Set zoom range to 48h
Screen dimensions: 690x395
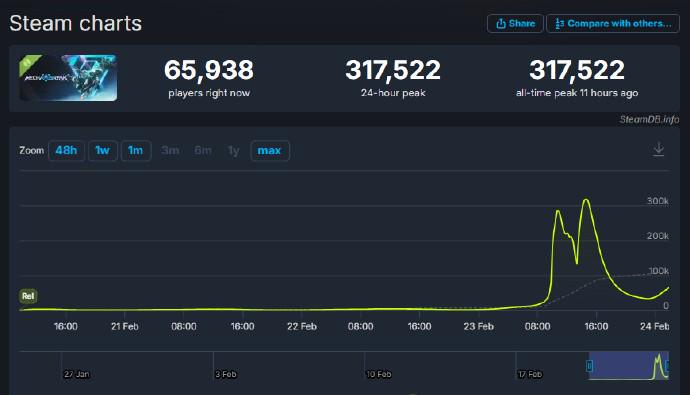pos(66,150)
